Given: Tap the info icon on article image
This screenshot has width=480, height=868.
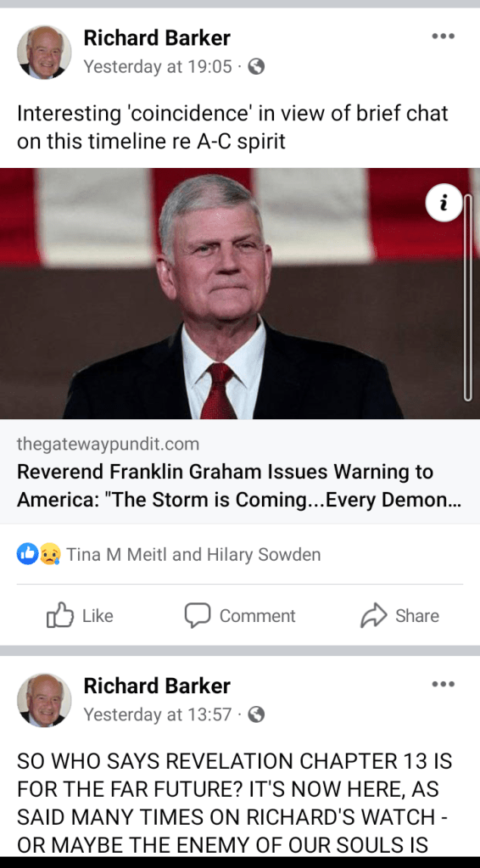Looking at the screenshot, I should [444, 203].
